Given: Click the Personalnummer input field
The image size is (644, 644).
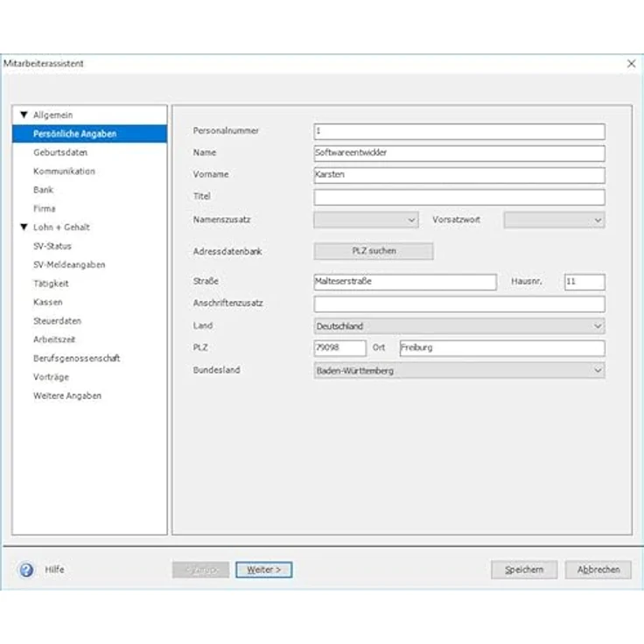Looking at the screenshot, I should click(459, 131).
